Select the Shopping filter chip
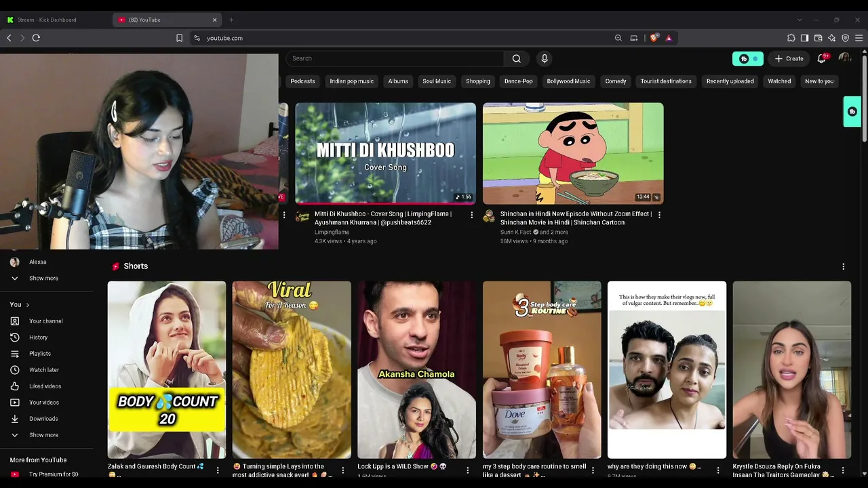Viewport: 868px width, 488px height. tap(478, 81)
